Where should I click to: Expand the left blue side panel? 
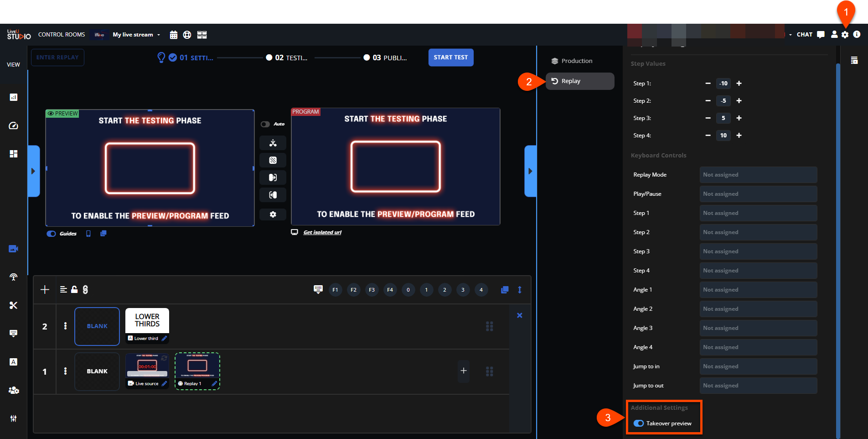pyautogui.click(x=33, y=171)
